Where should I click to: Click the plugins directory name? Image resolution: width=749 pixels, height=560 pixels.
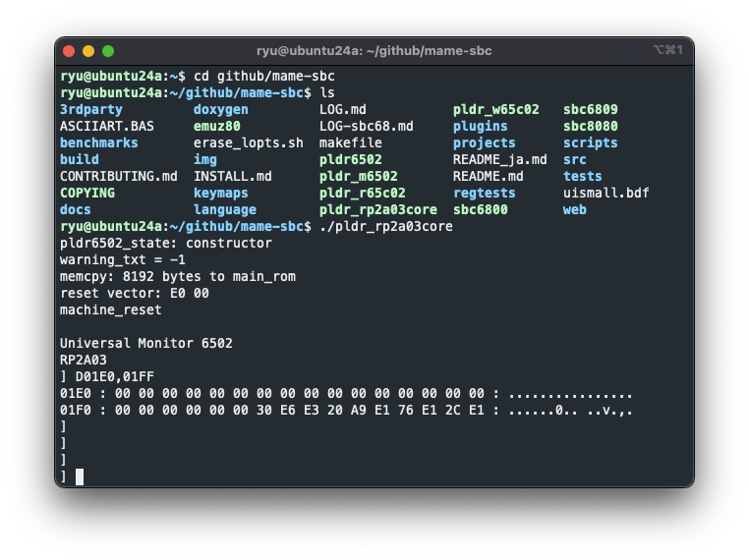point(480,126)
